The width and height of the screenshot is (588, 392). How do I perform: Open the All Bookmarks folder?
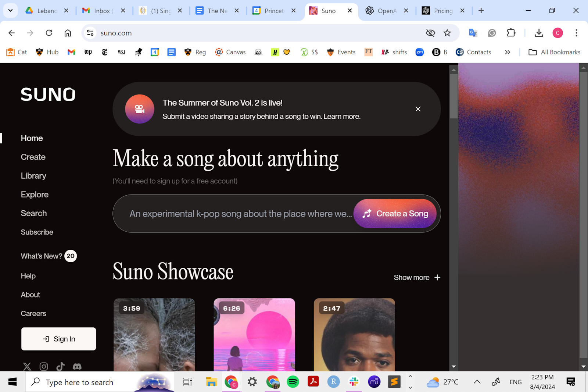555,52
